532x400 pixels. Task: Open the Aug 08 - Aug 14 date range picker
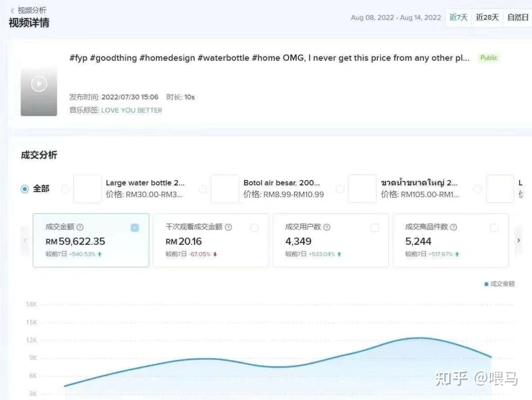point(396,17)
